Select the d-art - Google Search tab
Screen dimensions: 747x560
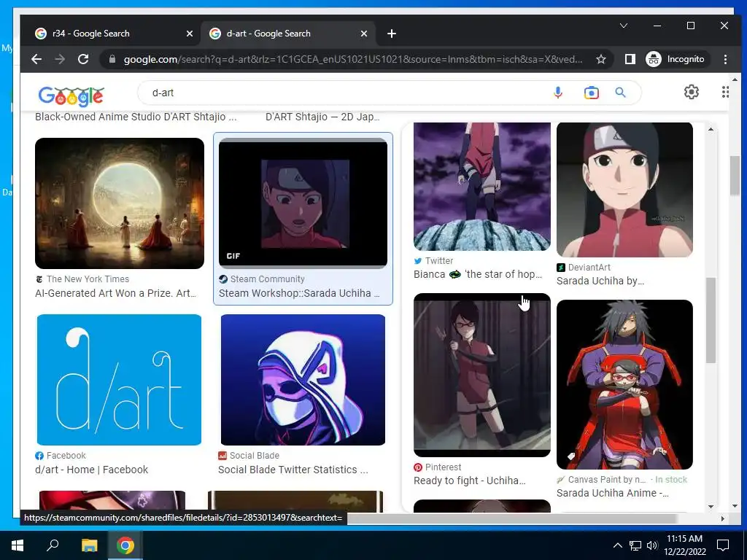coord(288,34)
